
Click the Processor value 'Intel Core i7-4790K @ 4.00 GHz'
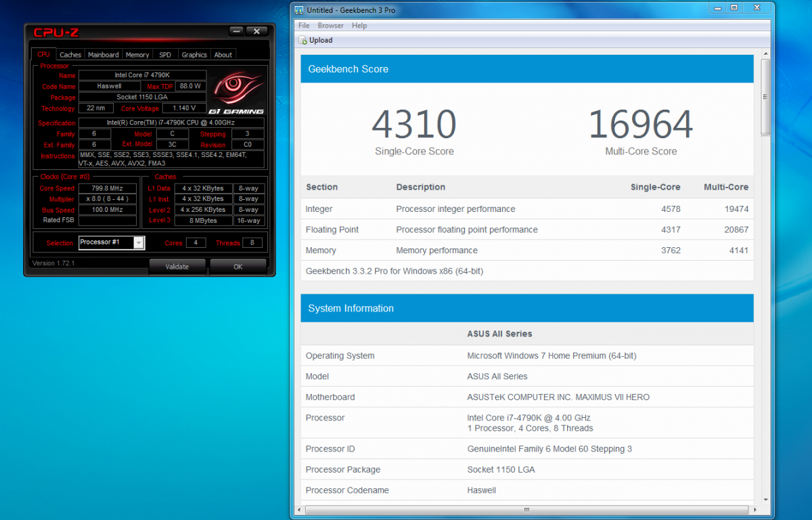click(x=529, y=418)
